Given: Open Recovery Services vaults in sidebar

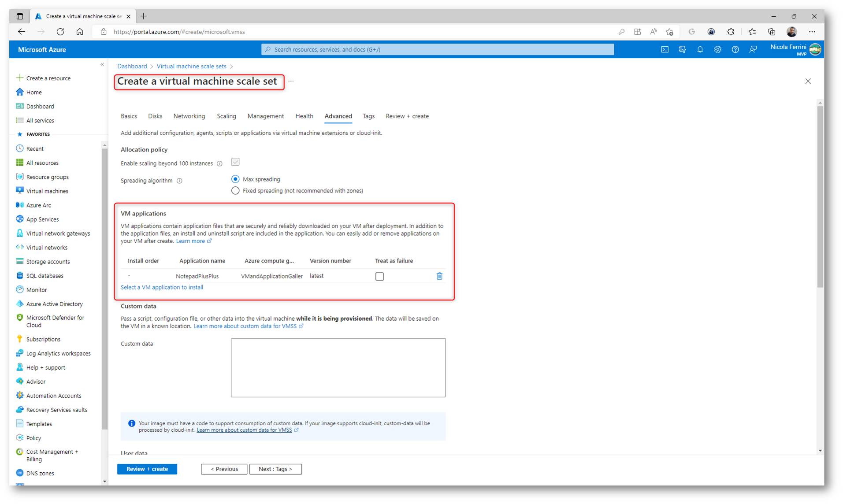Looking at the screenshot, I should 56,410.
